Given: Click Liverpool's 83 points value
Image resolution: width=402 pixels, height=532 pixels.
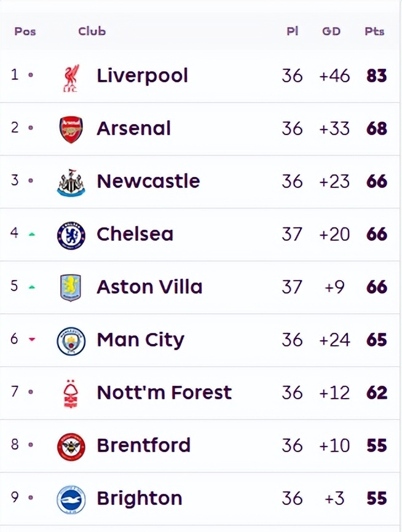Looking at the screenshot, I should 377,76.
